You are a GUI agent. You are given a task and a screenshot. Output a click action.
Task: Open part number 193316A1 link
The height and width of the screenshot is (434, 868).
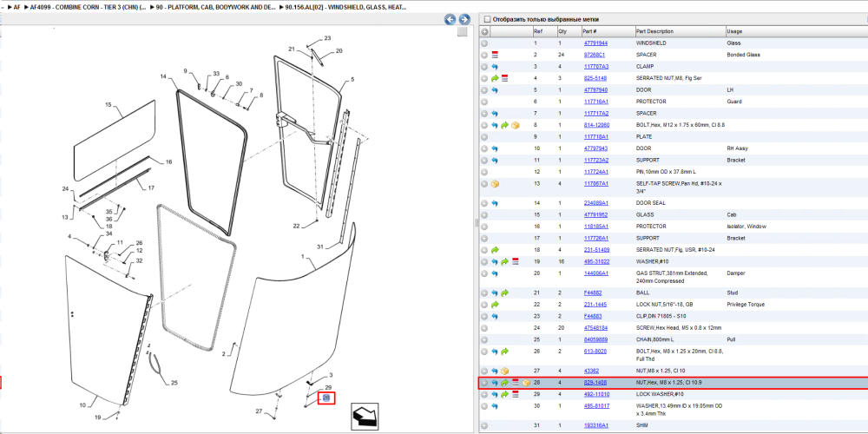pyautogui.click(x=596, y=425)
